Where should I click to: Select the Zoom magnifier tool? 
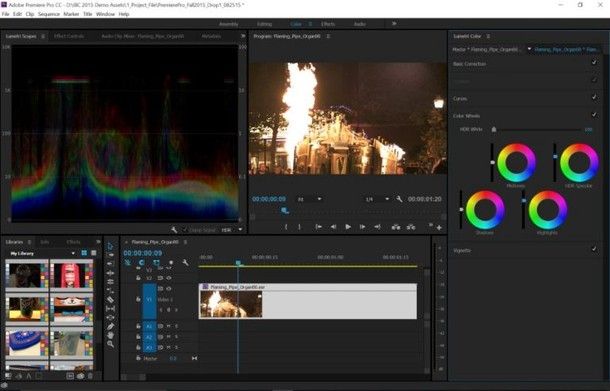110,344
